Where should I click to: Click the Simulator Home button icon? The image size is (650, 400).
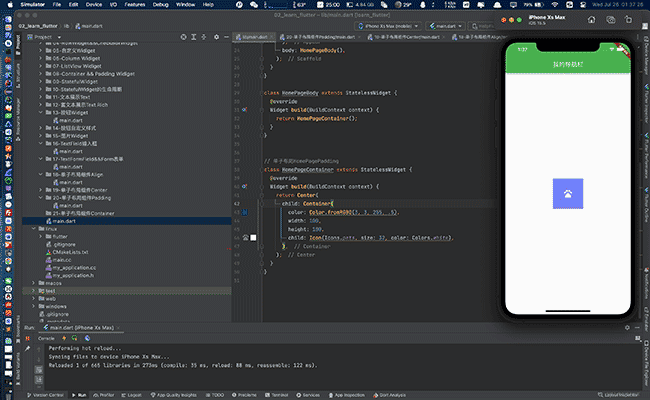pos(592,19)
